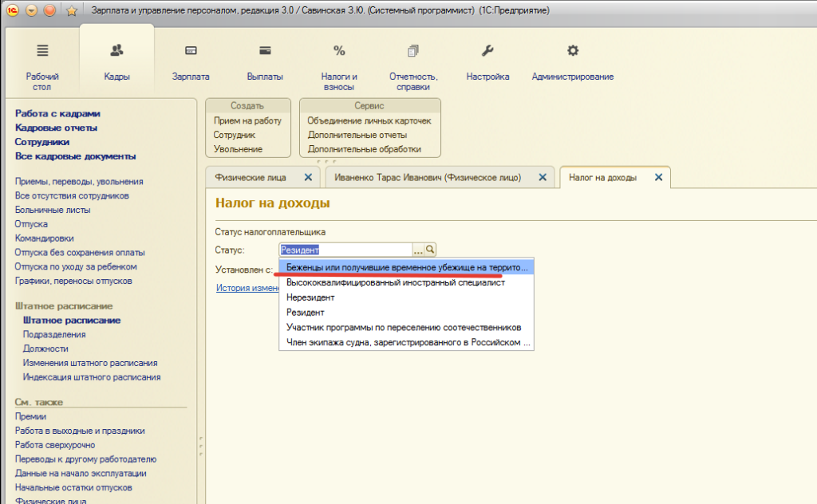Click the magnifier icon in Статус field
Viewport: 817px width, 504px height.
[x=430, y=250]
